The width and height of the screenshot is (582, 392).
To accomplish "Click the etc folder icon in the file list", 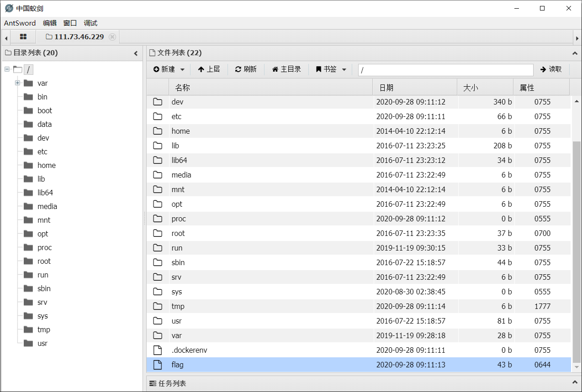I will (x=158, y=116).
